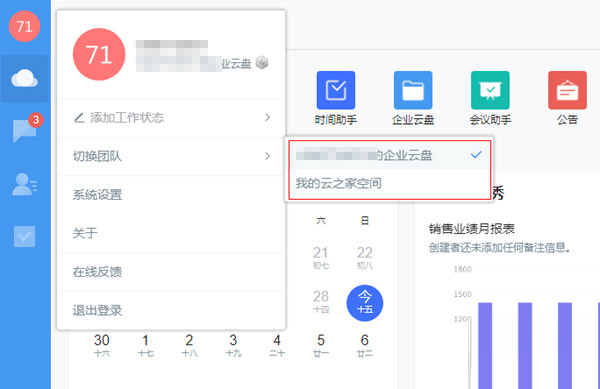Select calendar date 1 十七

pyautogui.click(x=145, y=345)
